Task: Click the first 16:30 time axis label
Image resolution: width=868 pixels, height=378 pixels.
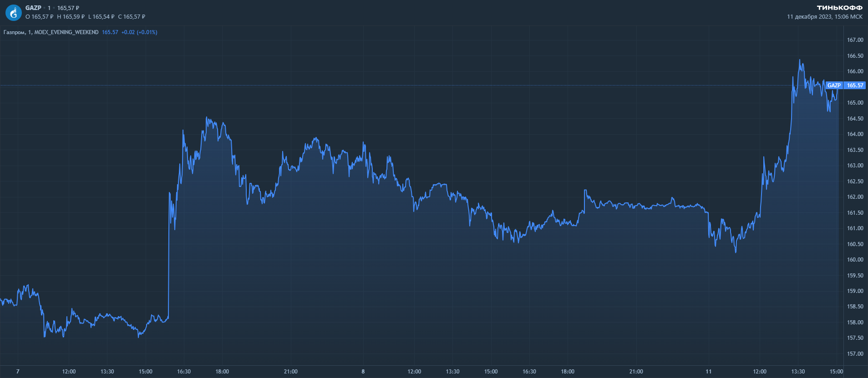Action: (x=184, y=372)
